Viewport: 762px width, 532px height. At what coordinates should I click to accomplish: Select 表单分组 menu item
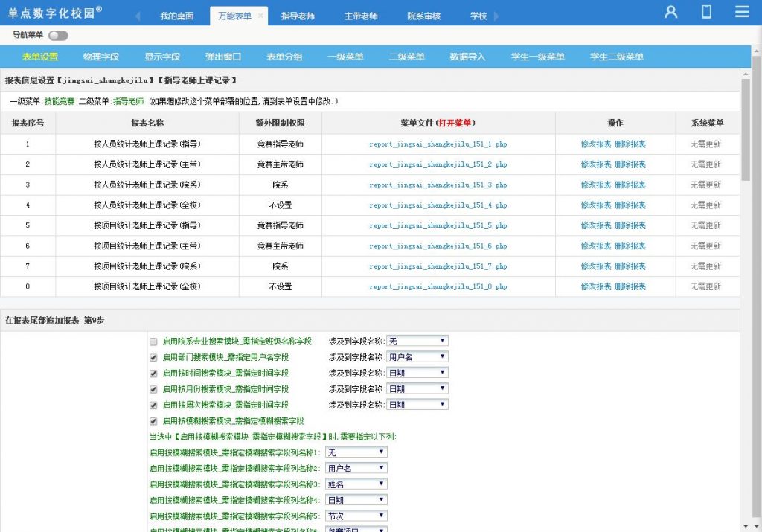coord(284,57)
